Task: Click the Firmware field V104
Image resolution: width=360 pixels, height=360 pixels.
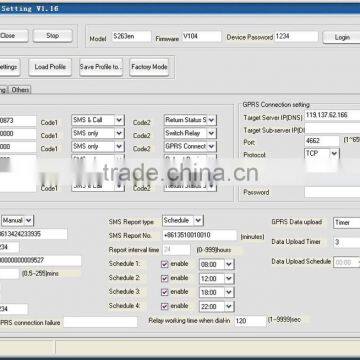Action: pyautogui.click(x=201, y=37)
